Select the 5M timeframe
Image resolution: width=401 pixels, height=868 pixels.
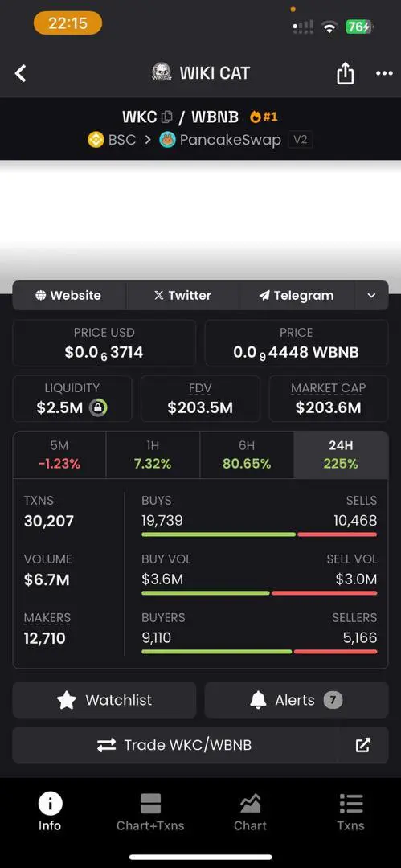point(59,455)
